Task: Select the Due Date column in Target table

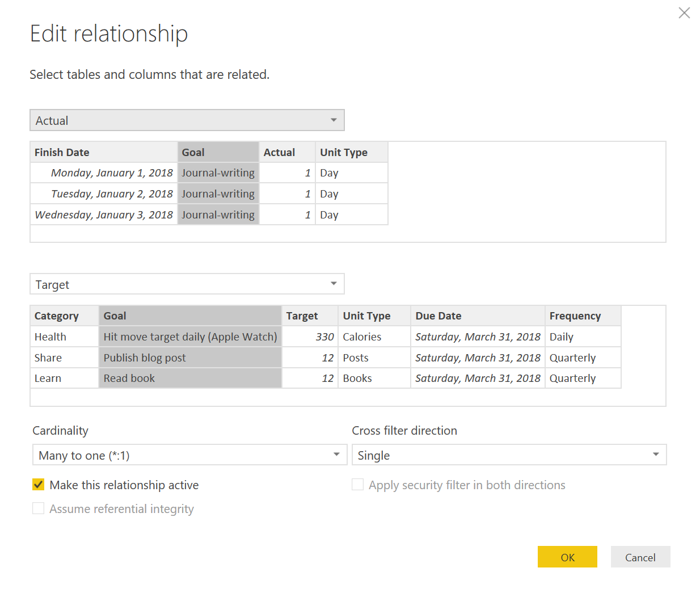Action: point(438,316)
